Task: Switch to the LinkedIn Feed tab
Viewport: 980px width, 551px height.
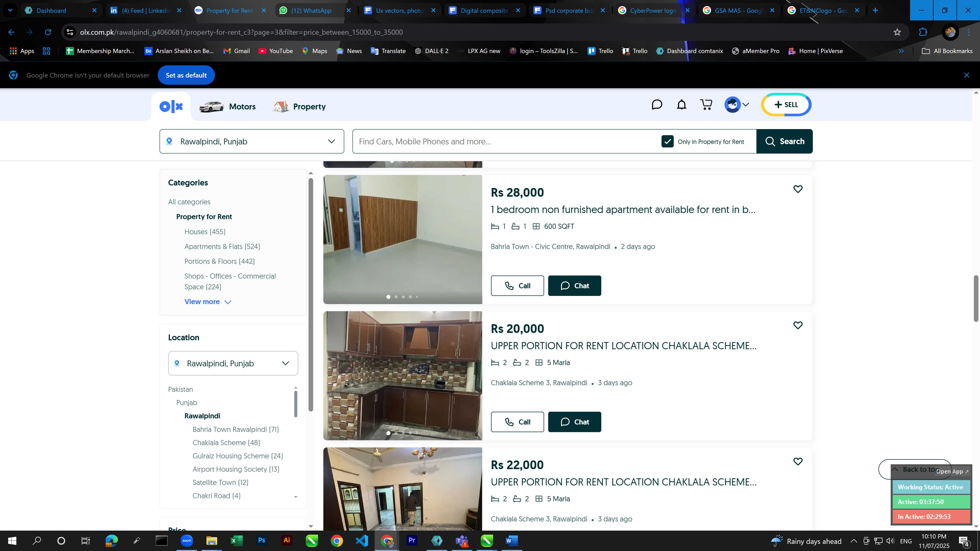Action: (x=146, y=10)
